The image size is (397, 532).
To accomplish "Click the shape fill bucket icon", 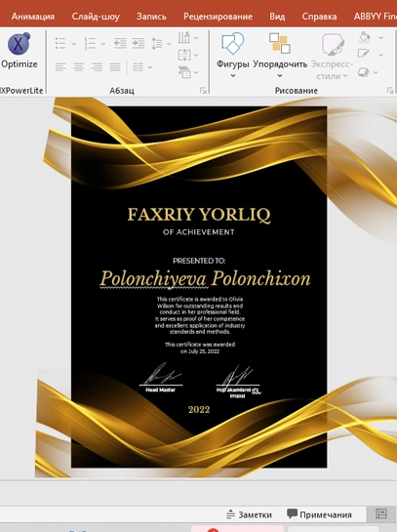I will tap(364, 37).
